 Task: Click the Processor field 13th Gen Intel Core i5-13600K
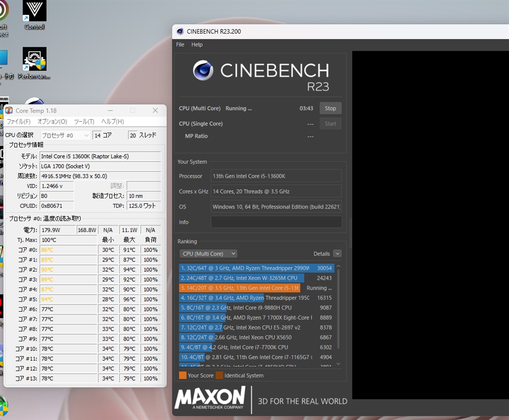(276, 176)
